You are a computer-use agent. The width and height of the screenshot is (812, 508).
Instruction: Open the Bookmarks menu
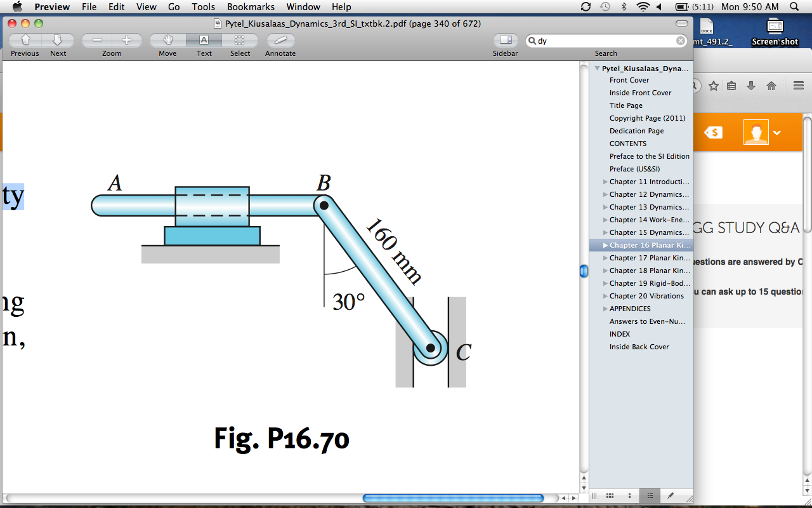pyautogui.click(x=251, y=7)
